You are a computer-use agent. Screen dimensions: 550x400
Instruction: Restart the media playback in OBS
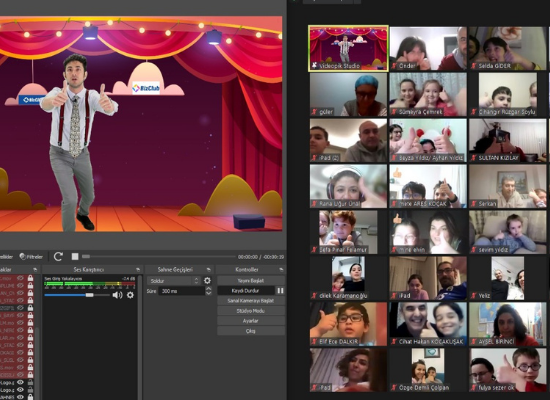58,256
